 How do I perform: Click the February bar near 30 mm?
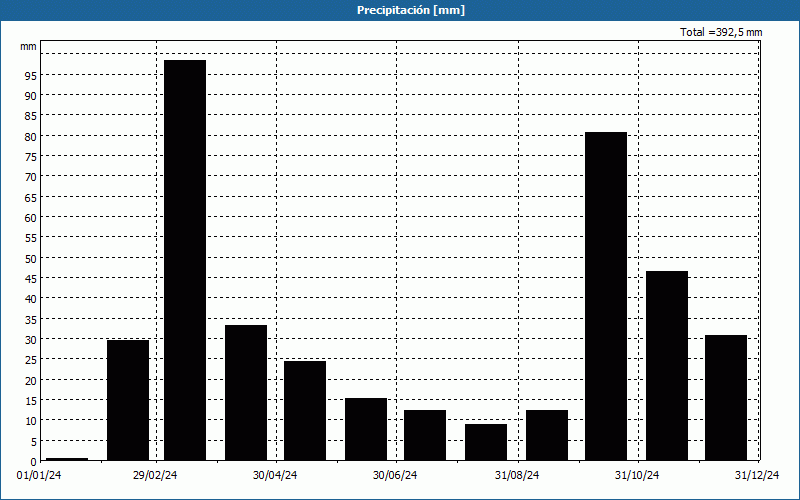(x=128, y=401)
